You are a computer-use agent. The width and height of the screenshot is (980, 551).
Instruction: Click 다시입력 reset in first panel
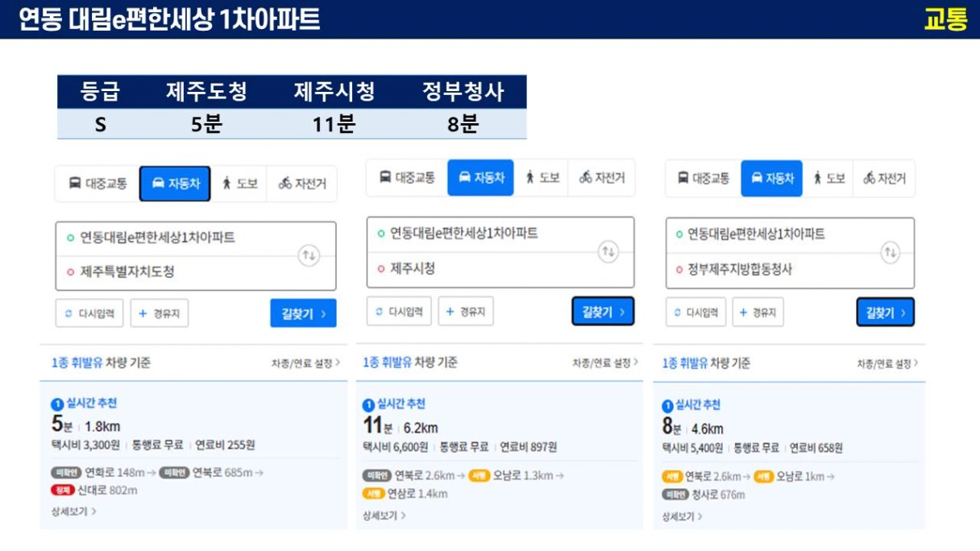pos(89,313)
